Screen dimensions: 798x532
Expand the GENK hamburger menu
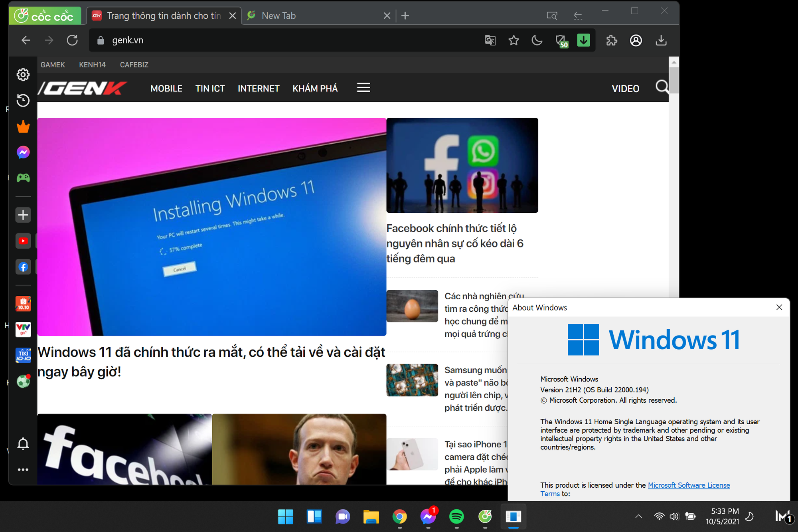point(363,87)
